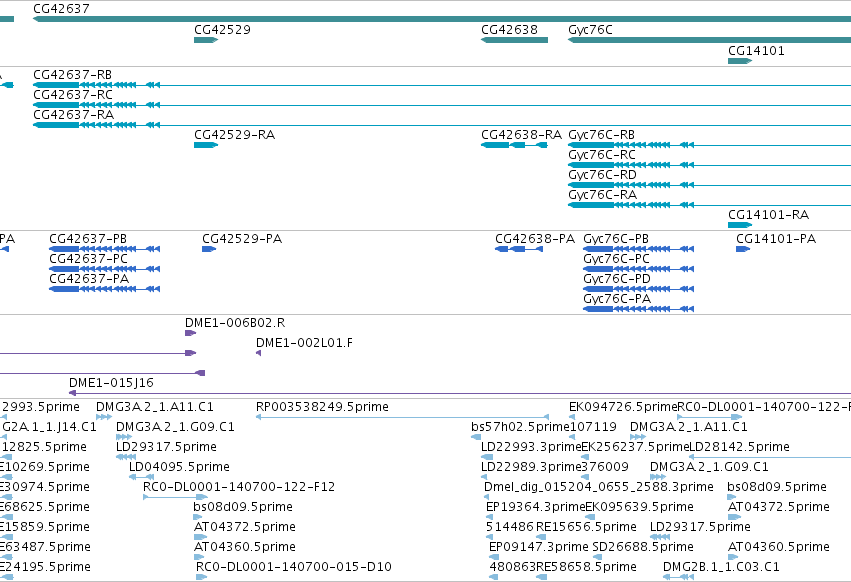Select the CG42637-PB protein feature

[105, 249]
